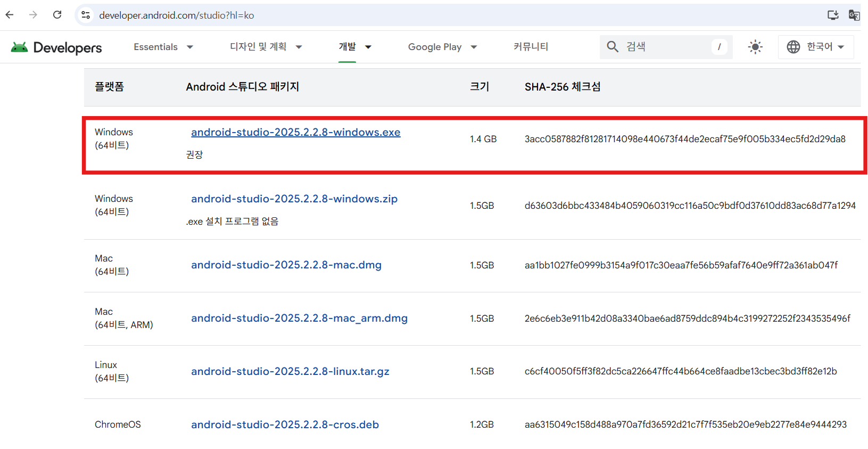Click the globe language icon

tap(793, 47)
